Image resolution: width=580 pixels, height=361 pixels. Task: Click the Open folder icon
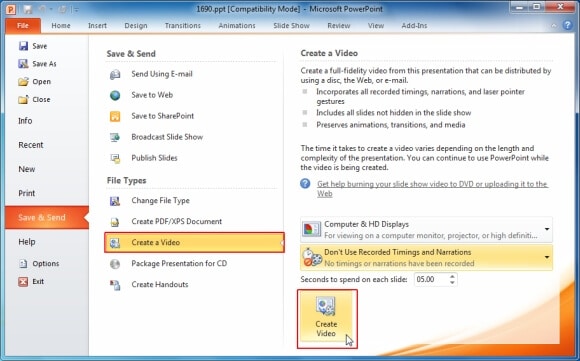pyautogui.click(x=23, y=81)
